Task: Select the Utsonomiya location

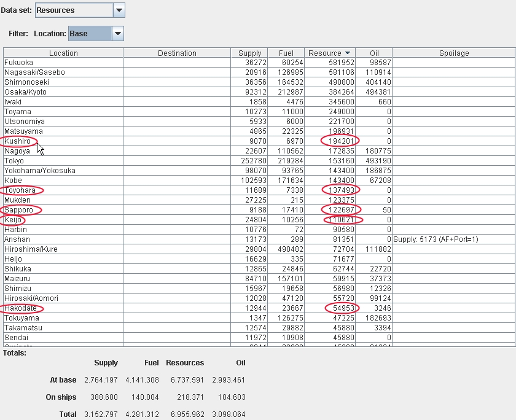Action: click(x=25, y=122)
